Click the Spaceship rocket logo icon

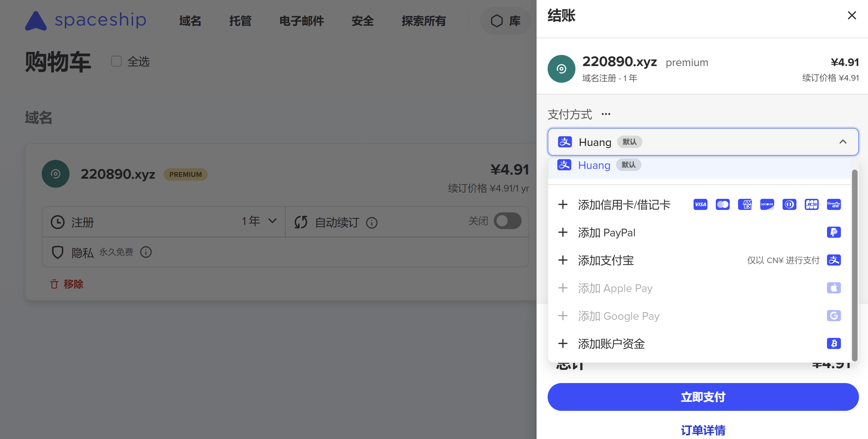[x=36, y=21]
